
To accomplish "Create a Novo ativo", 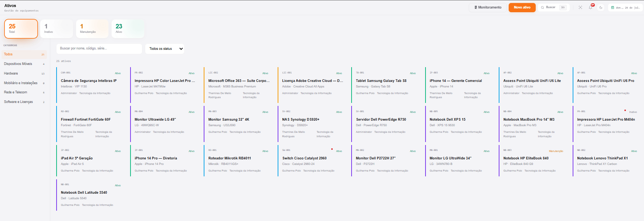I will [x=522, y=7].
